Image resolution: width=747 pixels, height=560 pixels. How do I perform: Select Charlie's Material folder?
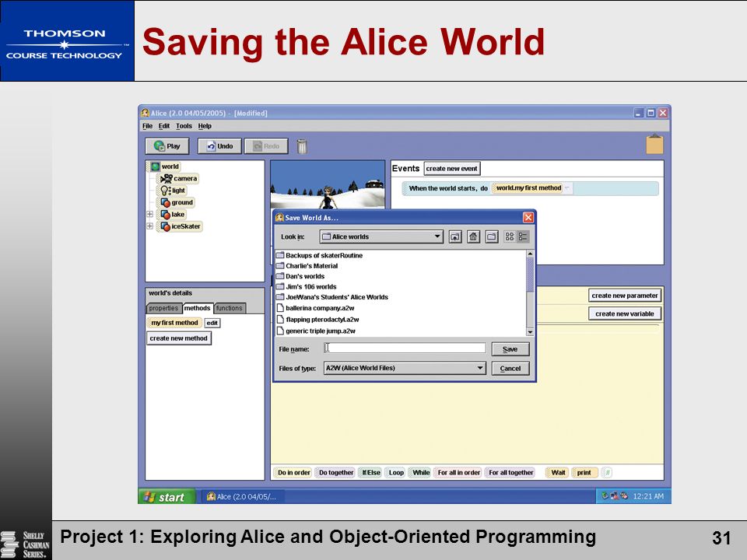pos(307,266)
